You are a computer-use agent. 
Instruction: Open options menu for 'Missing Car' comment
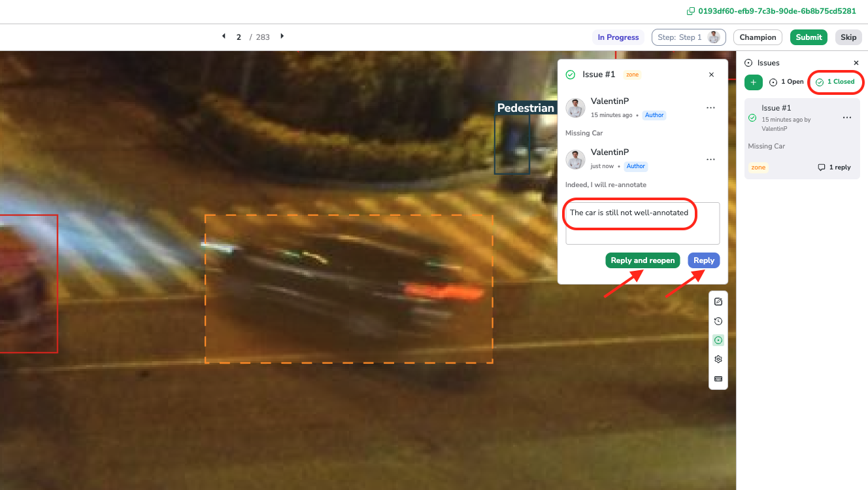pos(710,108)
